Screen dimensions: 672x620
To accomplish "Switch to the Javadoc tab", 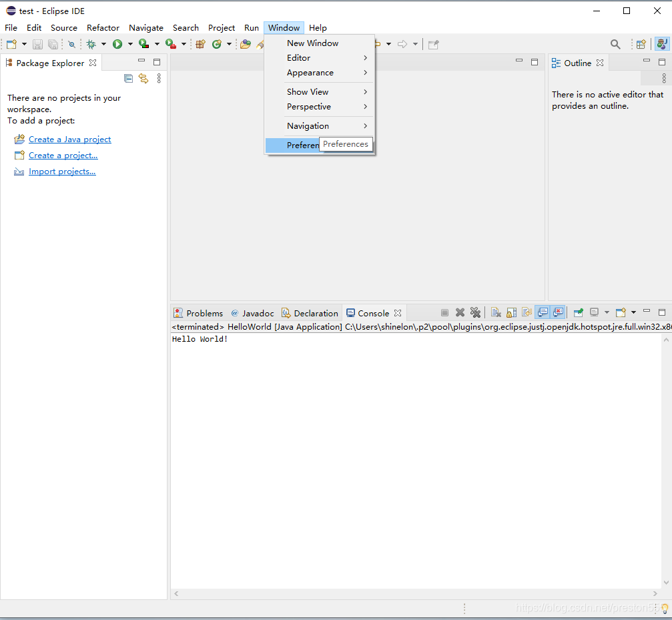I will click(252, 313).
